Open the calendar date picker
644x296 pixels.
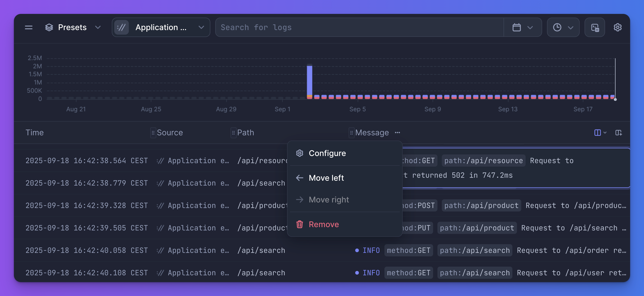[517, 27]
